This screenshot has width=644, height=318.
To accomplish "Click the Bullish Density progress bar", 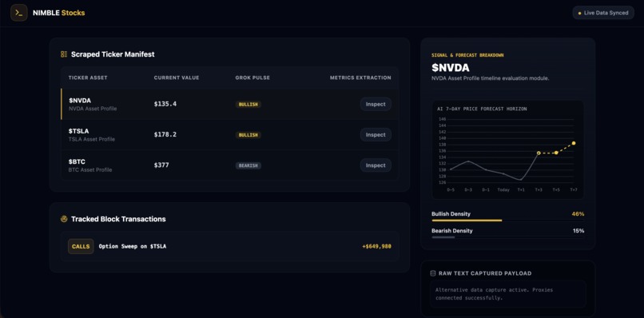I will (507, 221).
